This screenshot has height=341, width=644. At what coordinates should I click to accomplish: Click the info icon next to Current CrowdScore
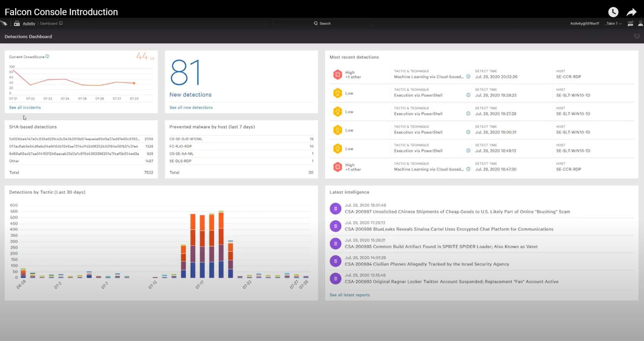click(47, 56)
